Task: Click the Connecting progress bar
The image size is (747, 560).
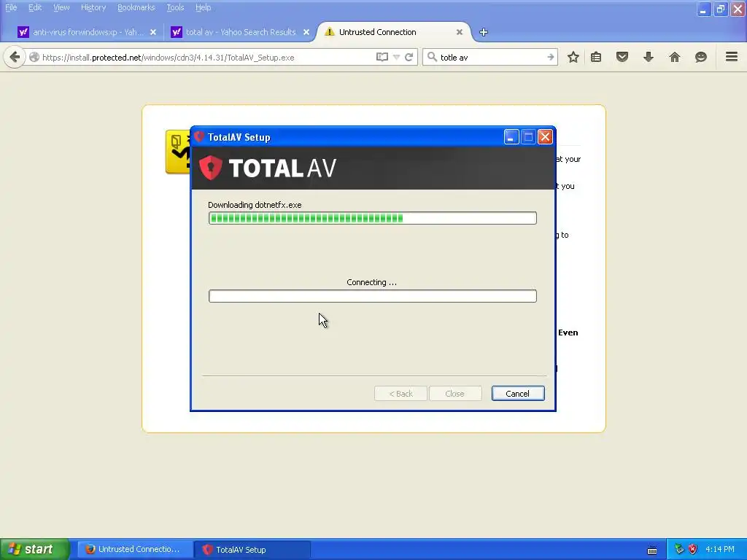Action: coord(373,296)
